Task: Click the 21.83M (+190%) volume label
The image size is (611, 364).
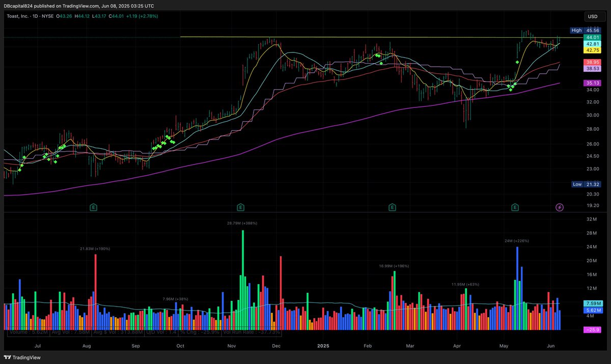Action: [x=95, y=248]
